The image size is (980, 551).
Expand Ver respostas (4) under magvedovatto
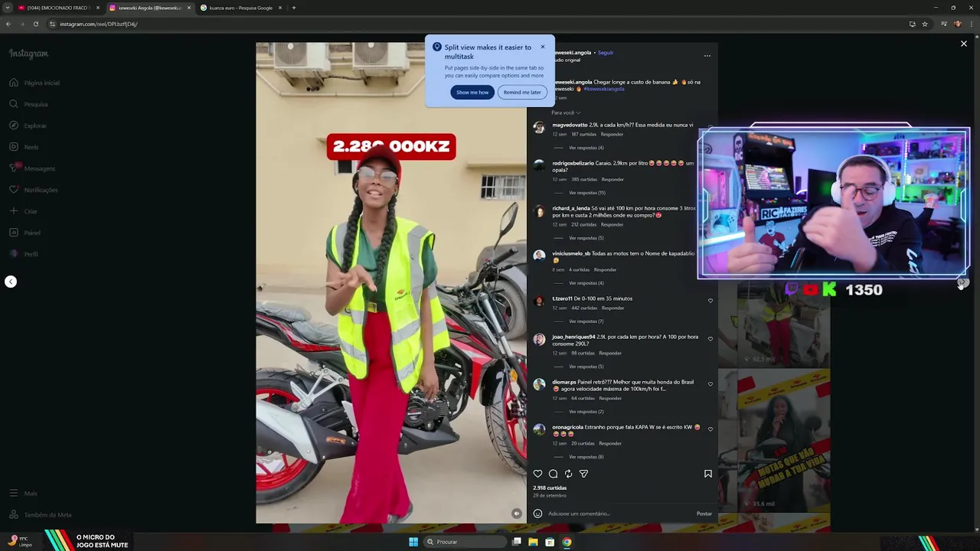pos(586,148)
